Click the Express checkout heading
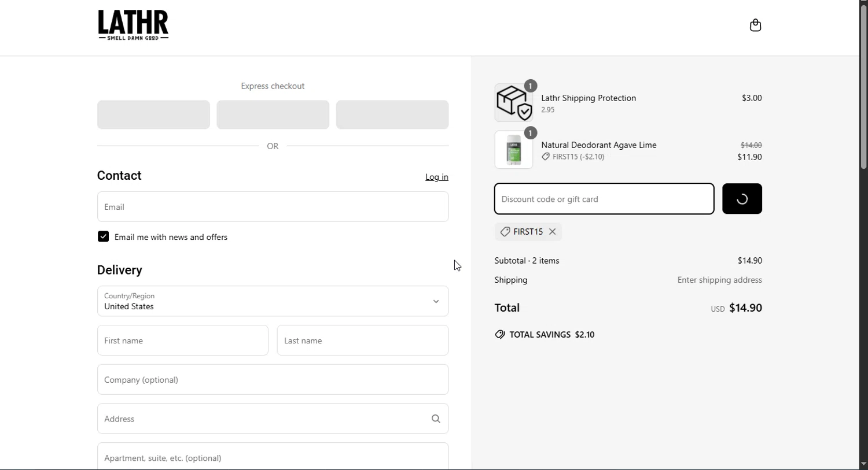The height and width of the screenshot is (470, 868). click(x=273, y=86)
